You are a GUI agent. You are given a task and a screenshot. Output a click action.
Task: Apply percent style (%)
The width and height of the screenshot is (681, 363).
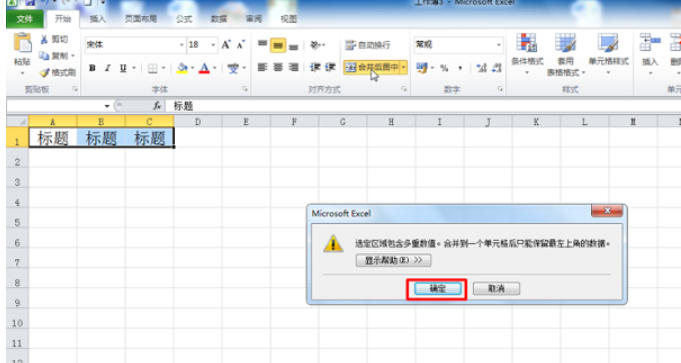[444, 68]
